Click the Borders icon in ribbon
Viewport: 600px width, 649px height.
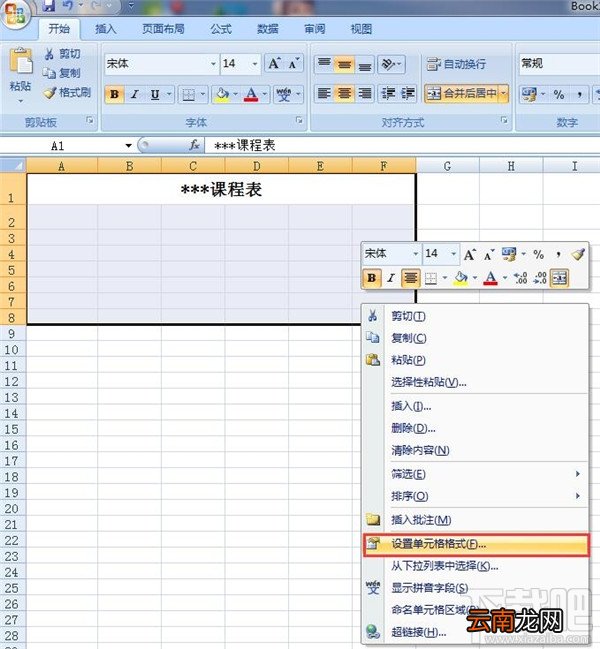click(189, 94)
